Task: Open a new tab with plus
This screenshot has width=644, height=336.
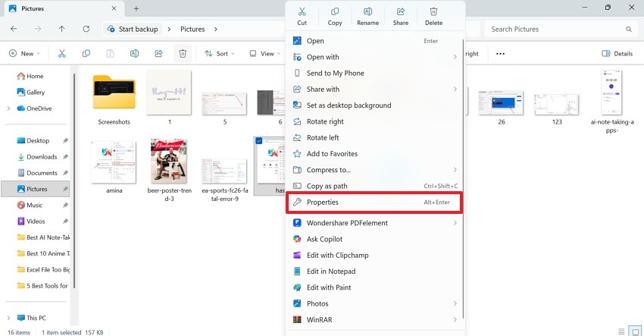Action: [x=136, y=8]
